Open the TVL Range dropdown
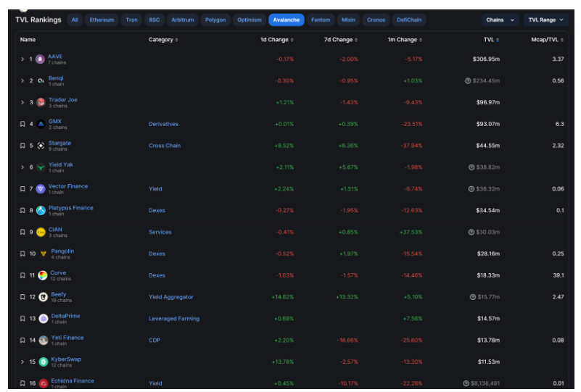Image resolution: width=581 pixels, height=392 pixels. tap(545, 20)
